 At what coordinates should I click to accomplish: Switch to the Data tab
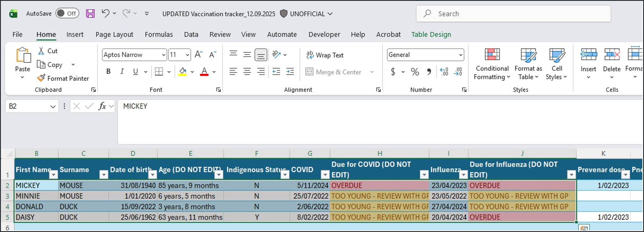191,34
